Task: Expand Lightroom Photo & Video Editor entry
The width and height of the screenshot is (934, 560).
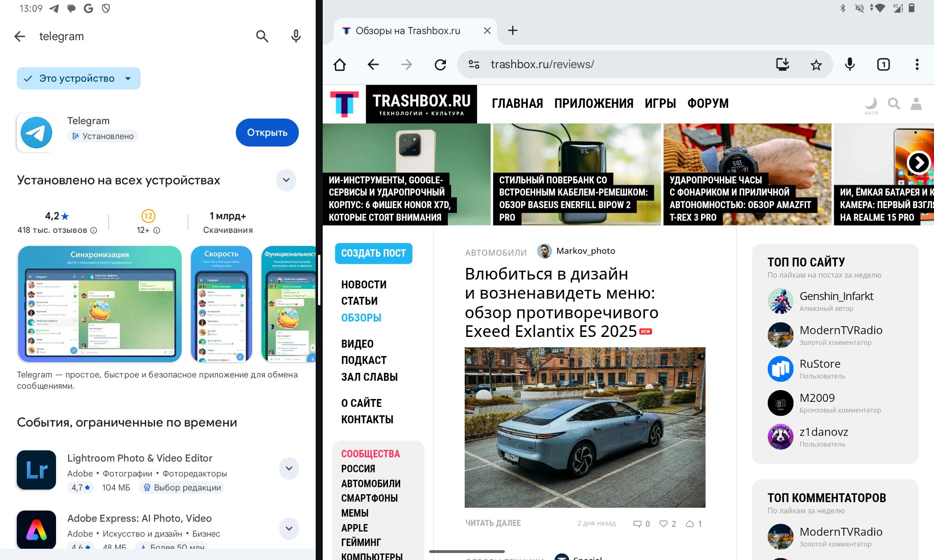Action: pos(289,468)
